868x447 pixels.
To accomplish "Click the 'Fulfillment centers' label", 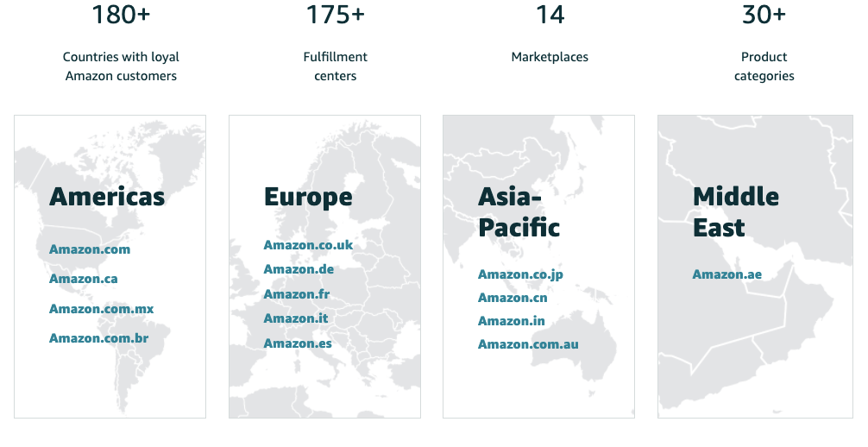I will click(336, 66).
